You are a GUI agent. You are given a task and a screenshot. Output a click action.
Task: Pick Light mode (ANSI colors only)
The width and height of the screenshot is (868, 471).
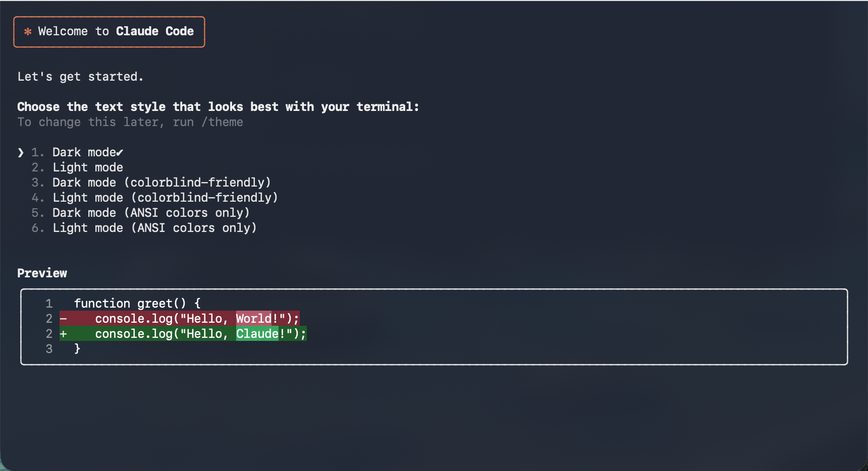click(x=154, y=228)
